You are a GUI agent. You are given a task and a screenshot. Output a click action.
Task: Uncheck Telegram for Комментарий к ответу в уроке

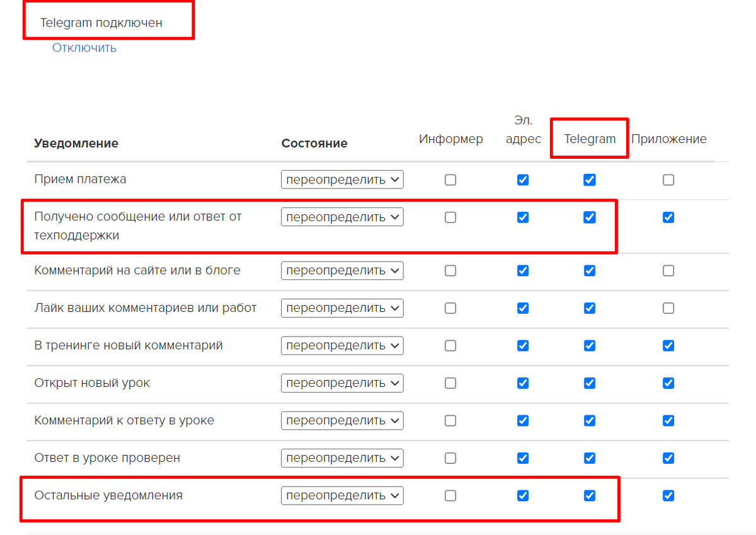[590, 420]
